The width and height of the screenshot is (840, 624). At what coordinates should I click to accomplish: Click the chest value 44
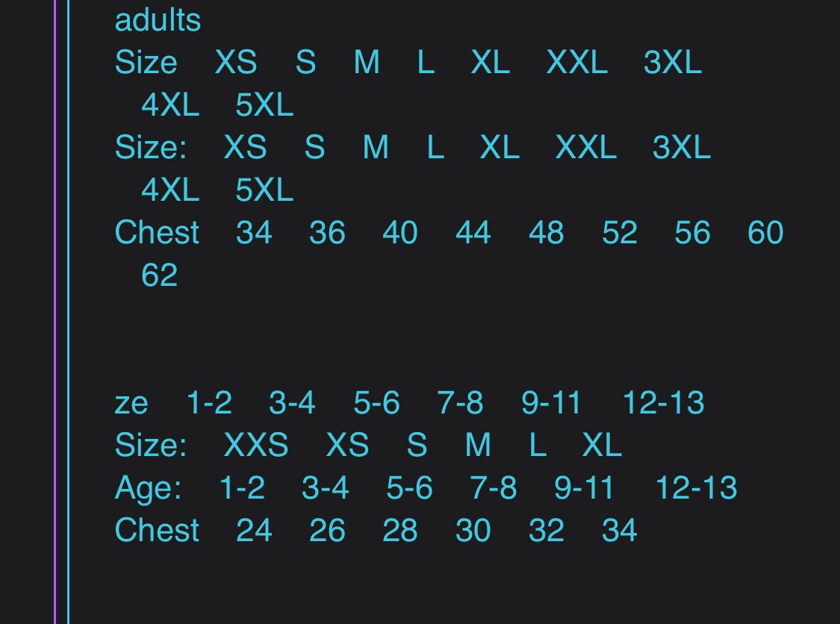click(473, 233)
